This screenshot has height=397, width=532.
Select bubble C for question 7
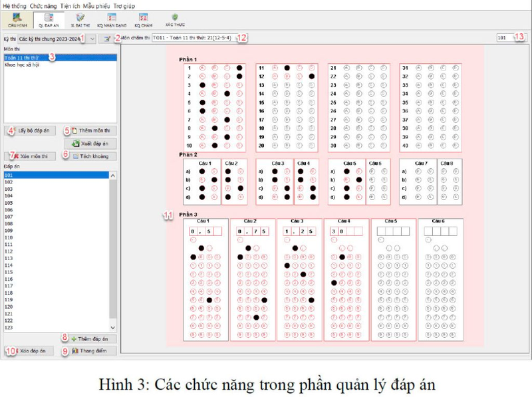(227, 120)
